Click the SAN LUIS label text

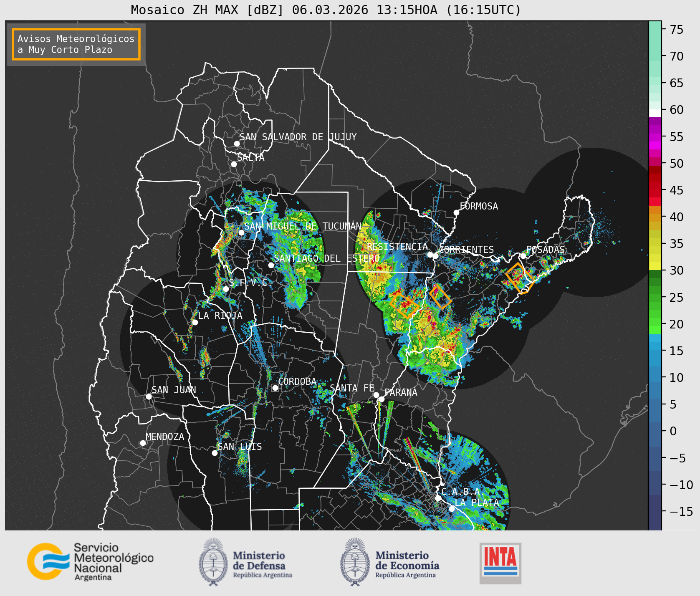coord(240,447)
